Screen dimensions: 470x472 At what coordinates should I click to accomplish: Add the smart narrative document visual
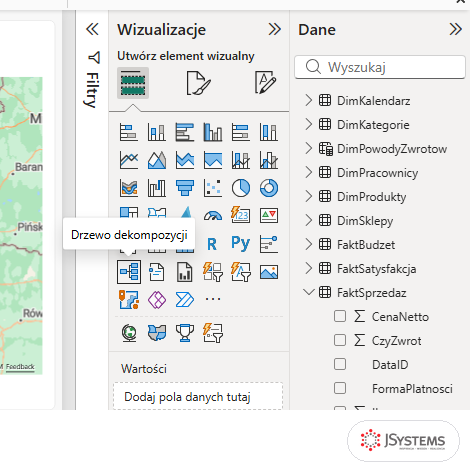click(x=157, y=272)
